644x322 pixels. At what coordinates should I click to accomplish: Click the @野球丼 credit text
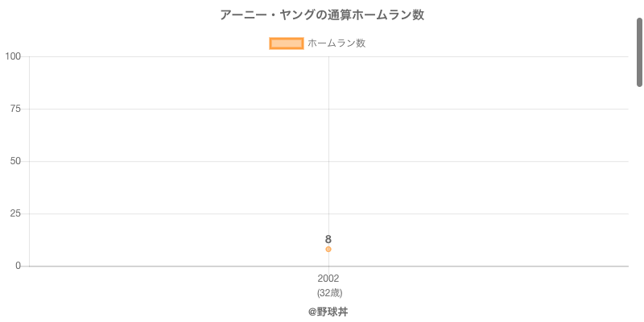tap(328, 312)
